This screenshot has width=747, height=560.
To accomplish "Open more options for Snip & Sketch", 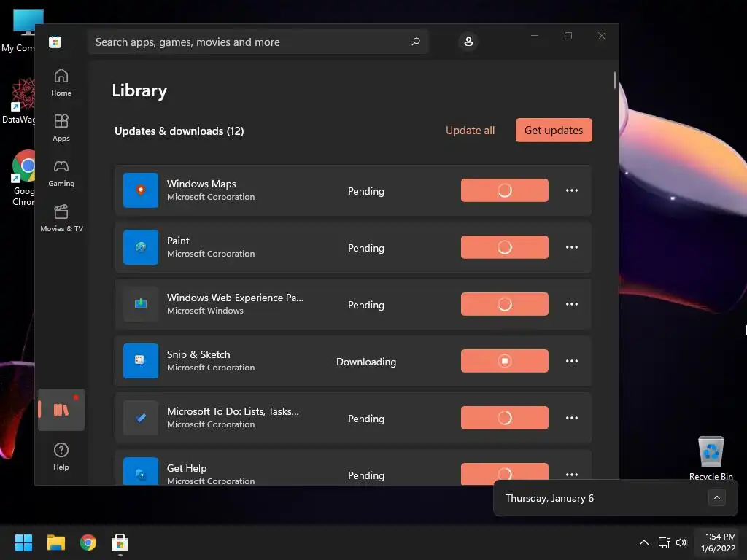I will click(572, 361).
